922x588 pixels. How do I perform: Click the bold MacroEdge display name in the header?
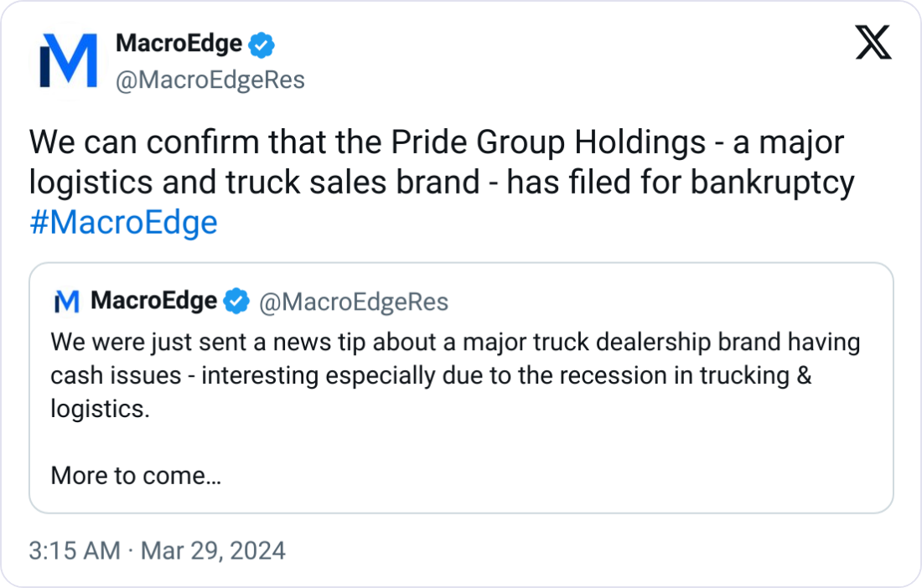(x=179, y=44)
